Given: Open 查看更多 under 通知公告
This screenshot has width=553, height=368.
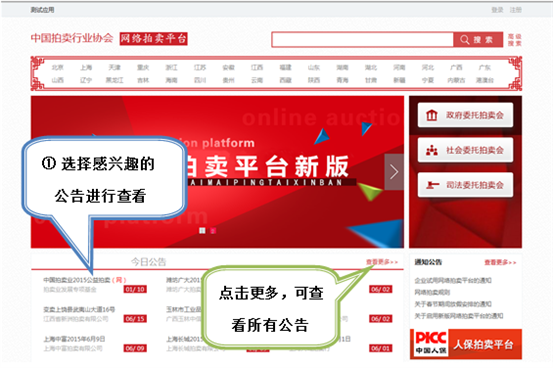Looking at the screenshot, I should pos(500,262).
